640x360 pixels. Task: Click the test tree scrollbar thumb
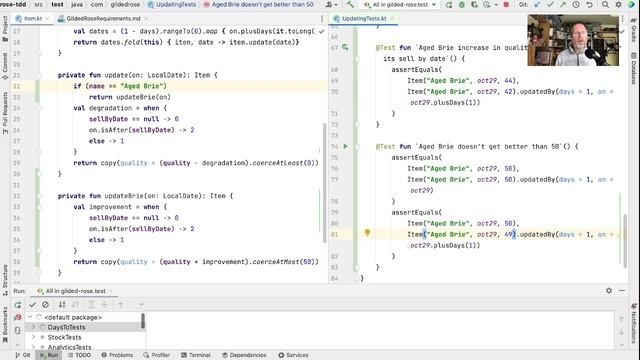tap(143, 321)
